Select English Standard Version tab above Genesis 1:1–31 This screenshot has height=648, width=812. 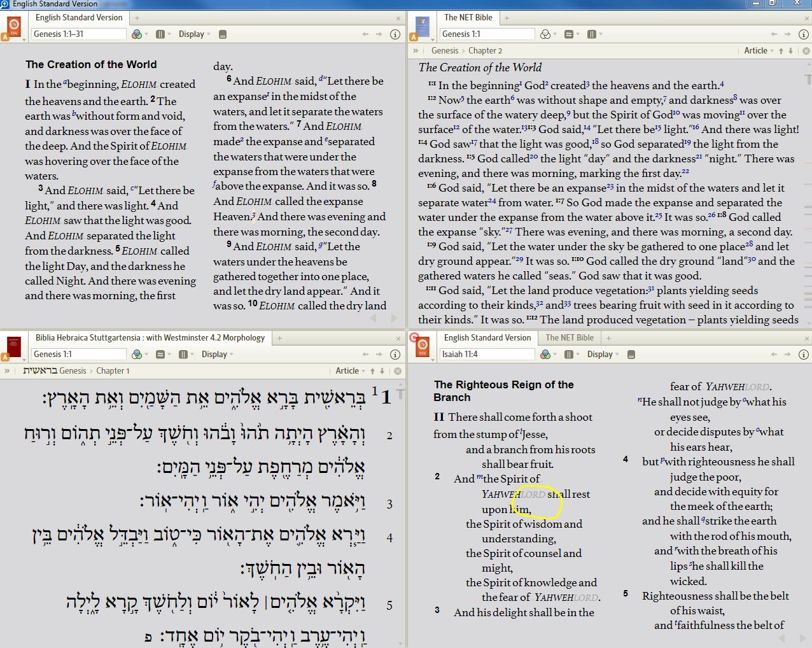(x=79, y=18)
